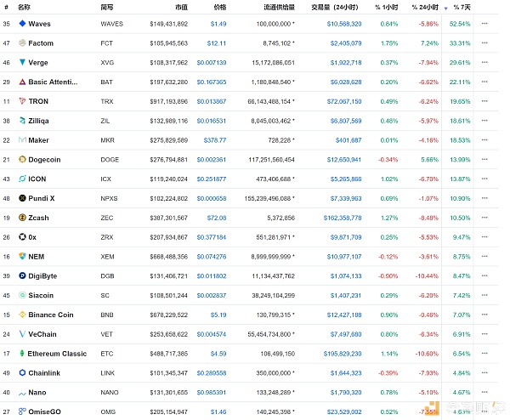The image size is (510, 420).
Task: Open the more-options menu for Binance Coin row
Action: (484, 315)
